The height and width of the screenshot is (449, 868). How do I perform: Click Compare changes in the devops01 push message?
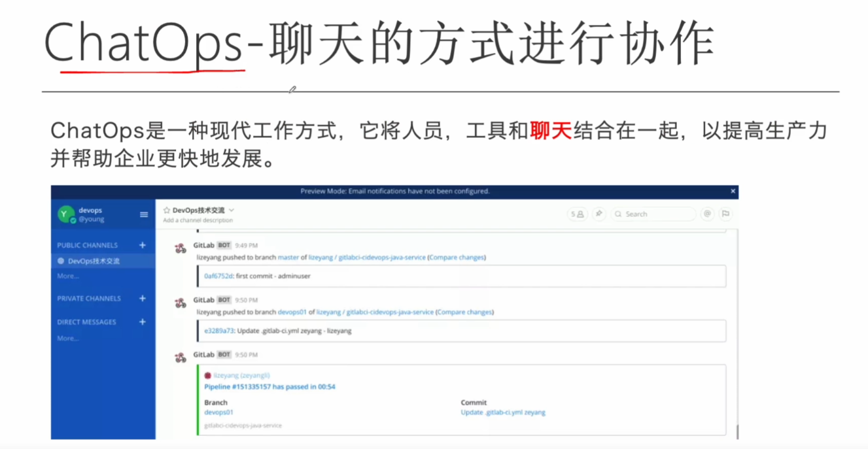pos(464,312)
